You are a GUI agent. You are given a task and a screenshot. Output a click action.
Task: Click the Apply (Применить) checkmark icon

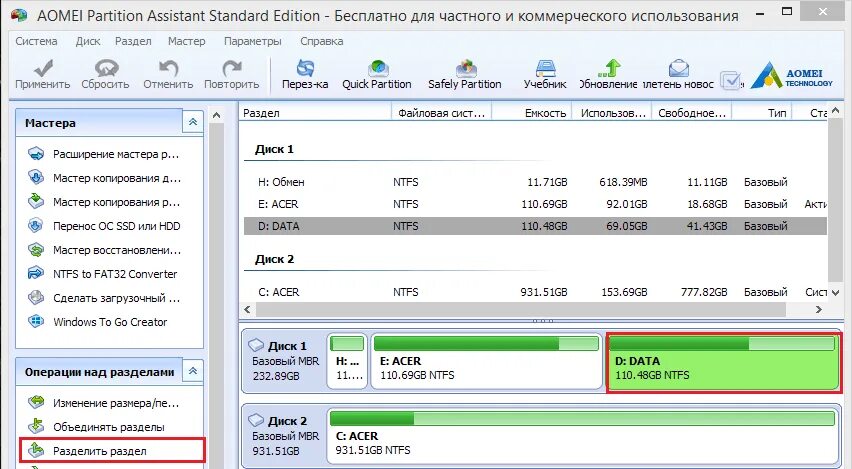(43, 68)
